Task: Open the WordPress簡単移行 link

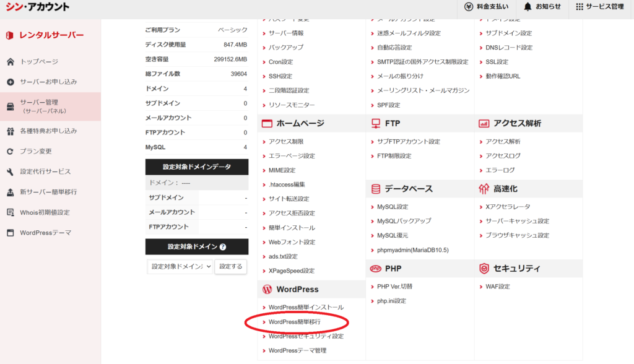Action: (x=295, y=322)
